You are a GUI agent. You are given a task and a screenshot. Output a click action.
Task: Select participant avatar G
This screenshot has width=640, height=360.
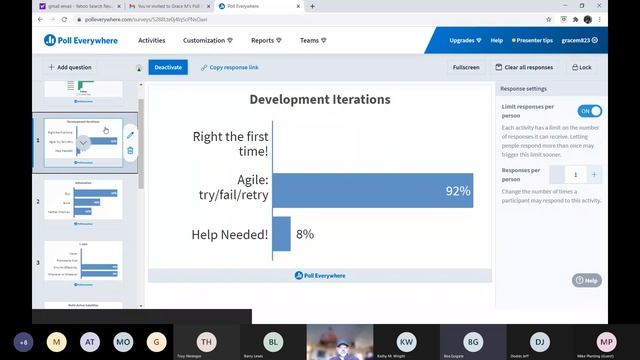point(156,342)
